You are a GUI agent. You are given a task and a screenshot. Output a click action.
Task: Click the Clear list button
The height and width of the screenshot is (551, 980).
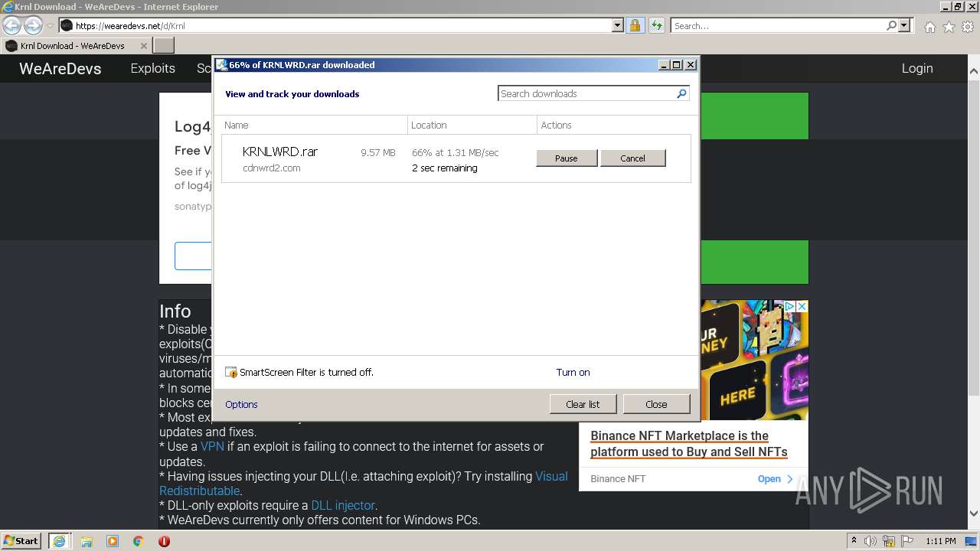583,404
